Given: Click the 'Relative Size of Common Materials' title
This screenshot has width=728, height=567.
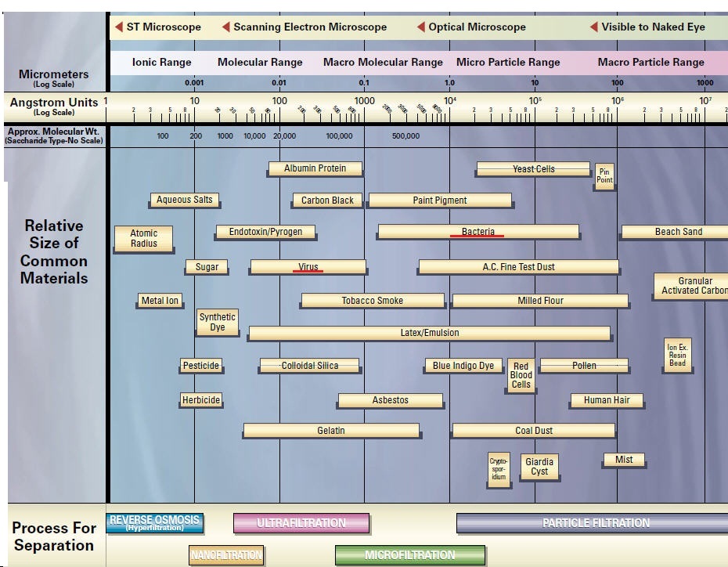Looking at the screenshot, I should tap(54, 251).
